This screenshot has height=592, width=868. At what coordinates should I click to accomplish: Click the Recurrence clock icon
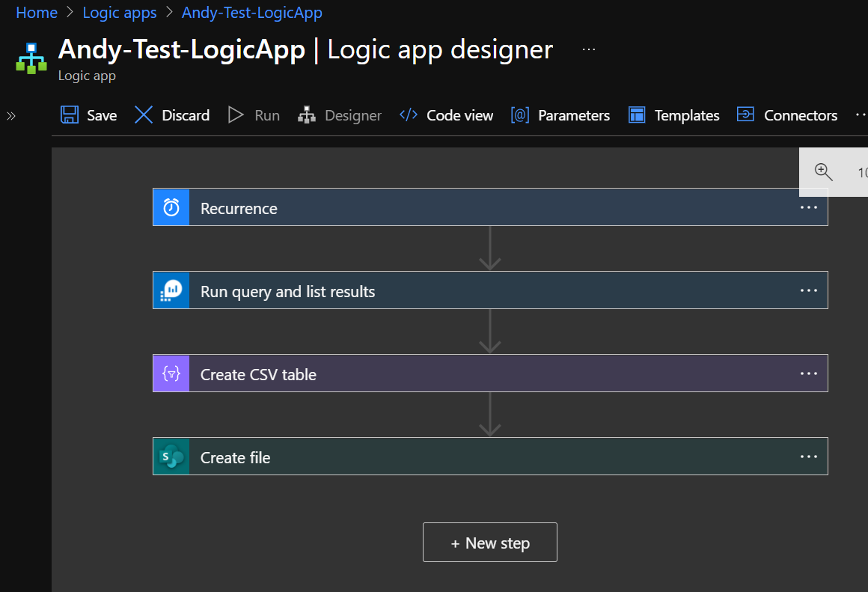pyautogui.click(x=171, y=207)
